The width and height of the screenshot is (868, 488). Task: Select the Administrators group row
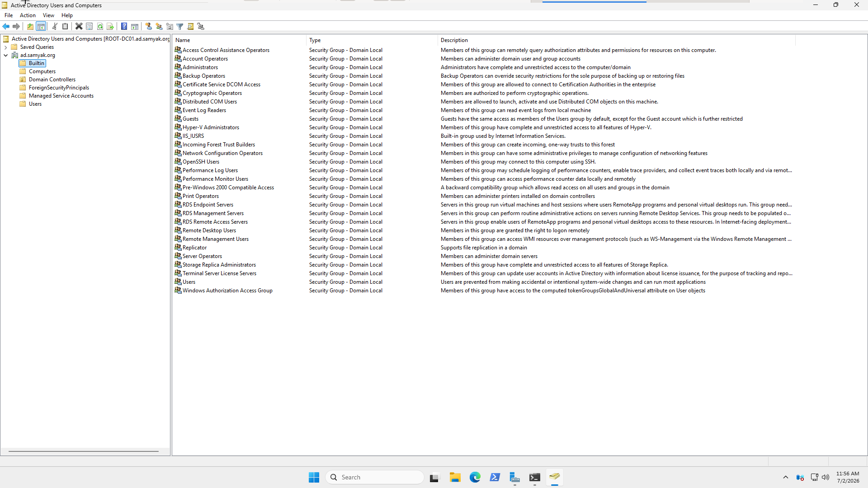(200, 67)
